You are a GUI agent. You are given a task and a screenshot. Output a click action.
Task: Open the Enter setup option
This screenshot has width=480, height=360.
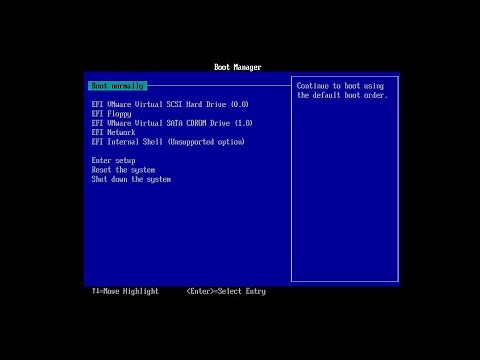[113, 161]
